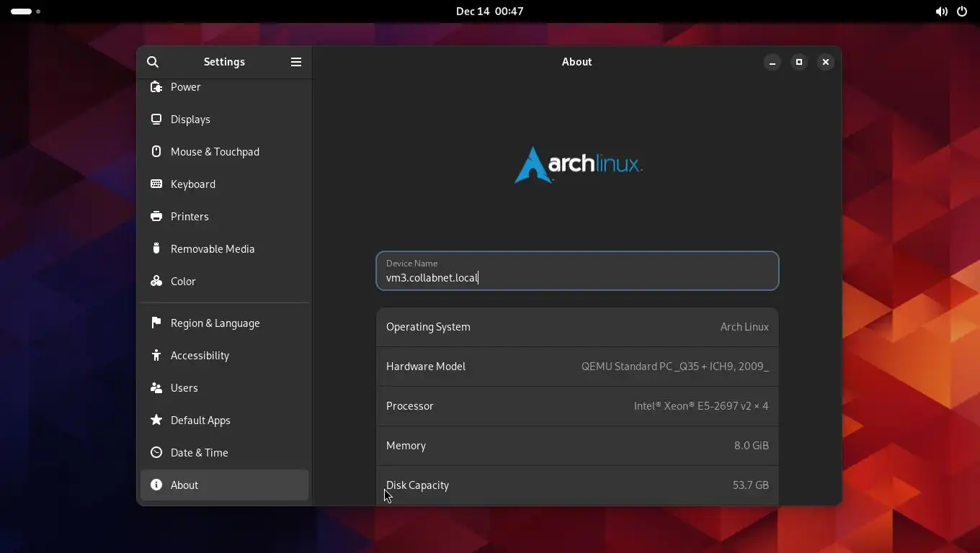Click the 8.0 GiB memory value

tap(752, 446)
